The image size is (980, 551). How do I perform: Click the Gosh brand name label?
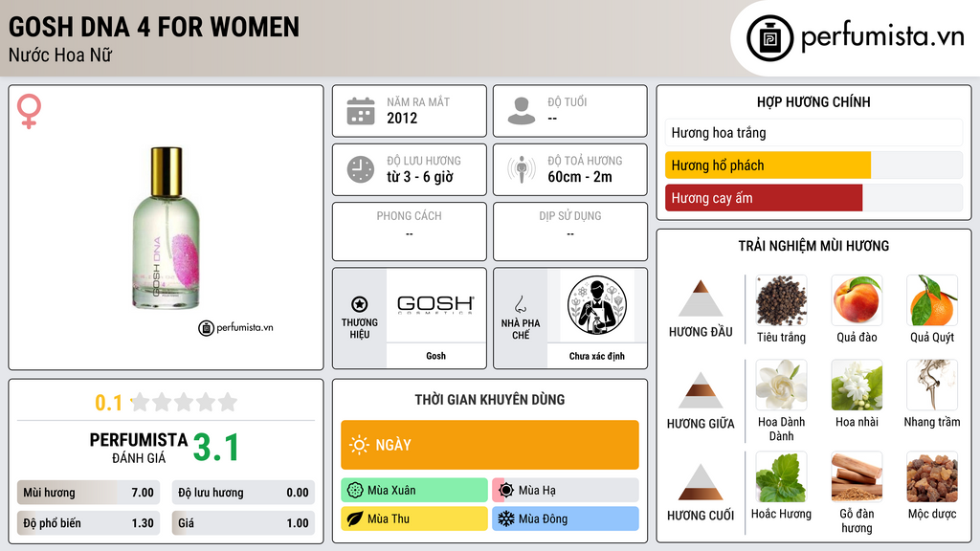[435, 356]
